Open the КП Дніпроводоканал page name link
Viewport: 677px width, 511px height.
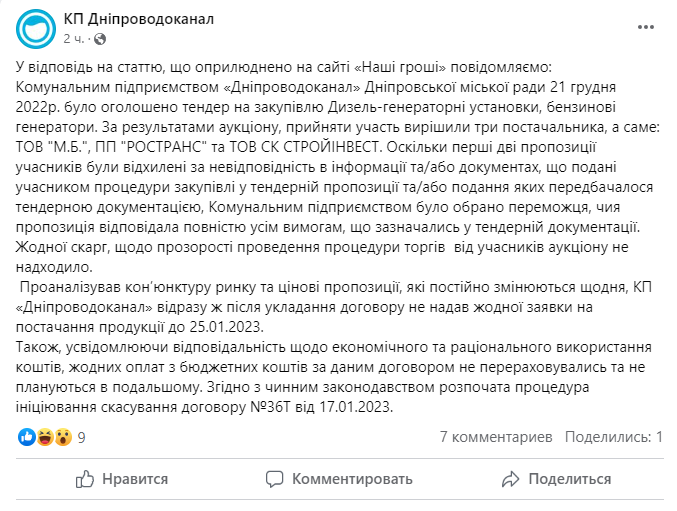click(138, 19)
